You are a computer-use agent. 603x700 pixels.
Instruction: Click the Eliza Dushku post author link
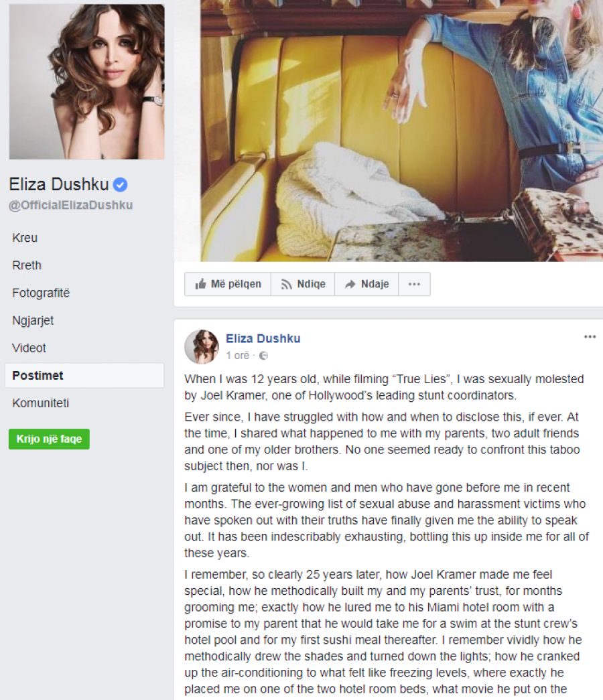[263, 338]
